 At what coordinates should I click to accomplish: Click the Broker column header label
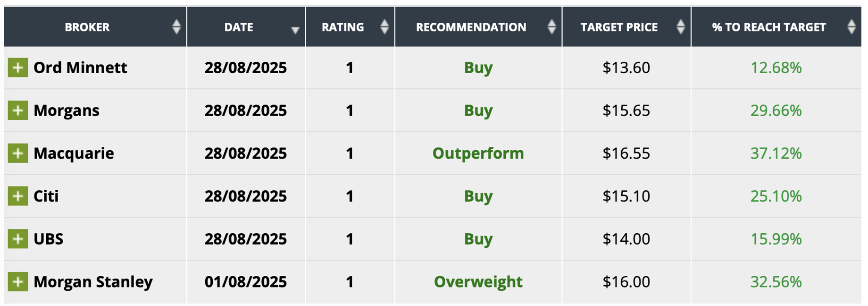click(87, 27)
